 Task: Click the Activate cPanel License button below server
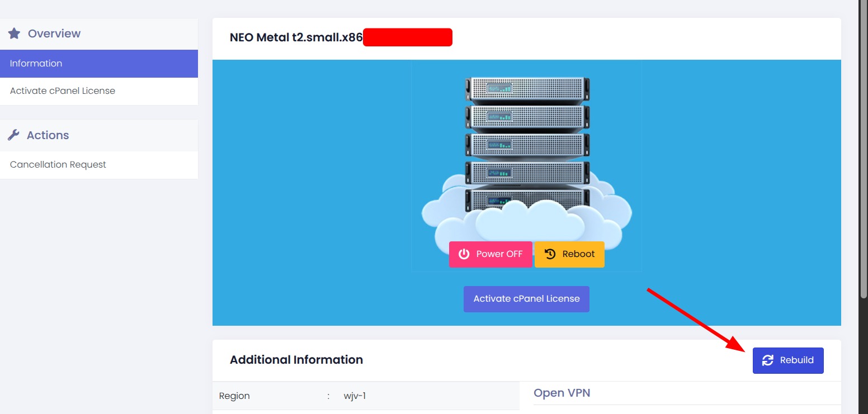[526, 299]
